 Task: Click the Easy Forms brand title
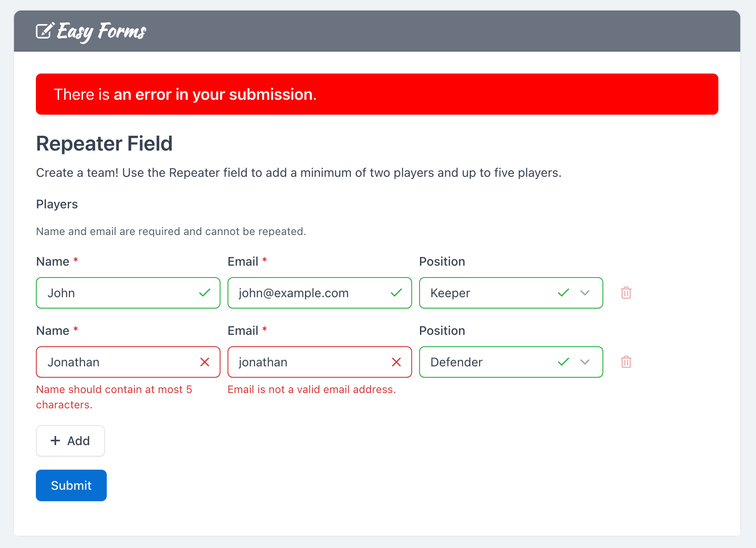click(x=101, y=31)
